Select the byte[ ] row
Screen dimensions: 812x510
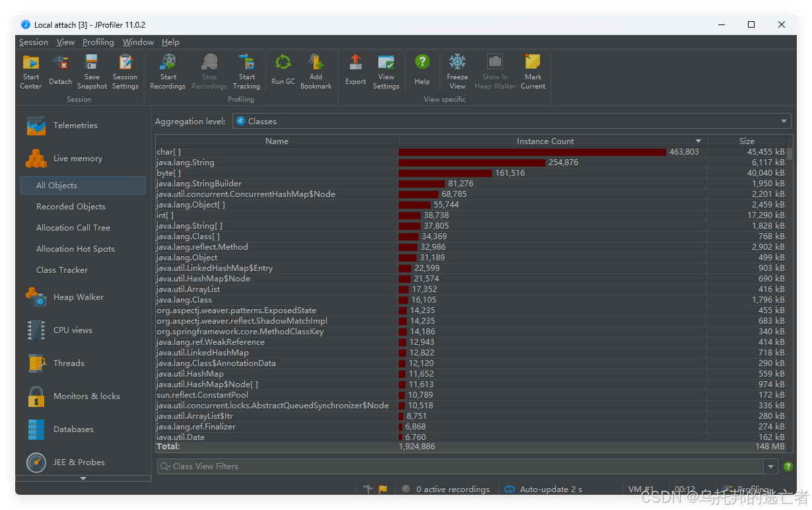tap(471, 173)
